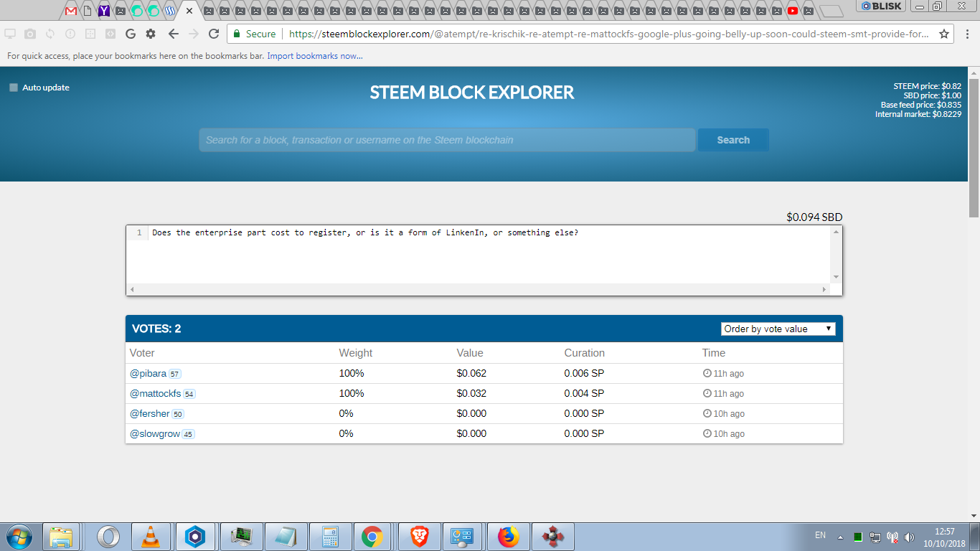This screenshot has height=551, width=980.
Task: Close the active browser tab
Action: 189,11
